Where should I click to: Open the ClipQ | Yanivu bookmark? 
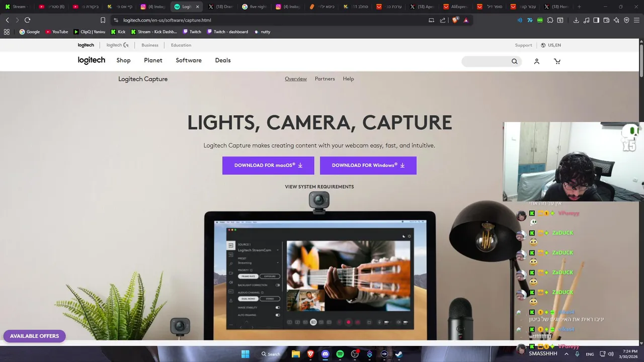[90, 32]
